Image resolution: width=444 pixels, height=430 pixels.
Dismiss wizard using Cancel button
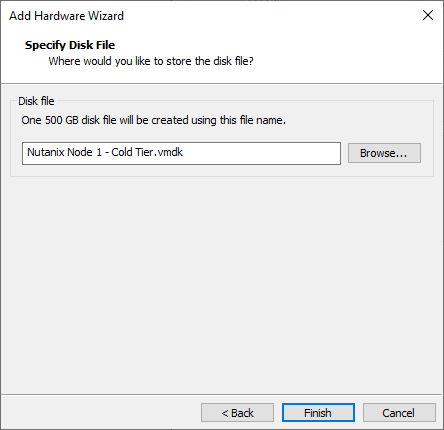(399, 413)
